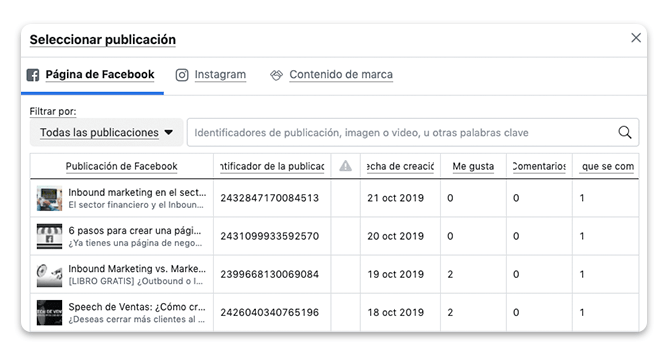Click date 19 oct 2019
The width and height of the screenshot is (665, 364).
coord(395,274)
